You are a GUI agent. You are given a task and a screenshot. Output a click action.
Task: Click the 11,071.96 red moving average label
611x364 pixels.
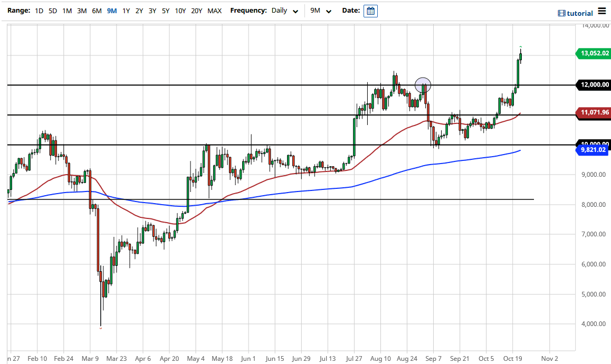click(x=593, y=113)
